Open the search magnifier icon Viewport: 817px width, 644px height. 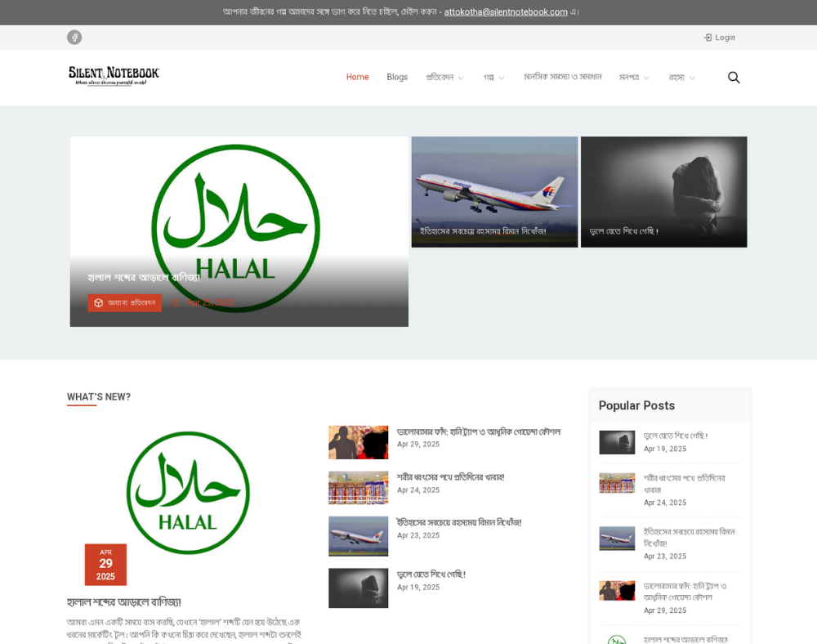click(x=734, y=77)
